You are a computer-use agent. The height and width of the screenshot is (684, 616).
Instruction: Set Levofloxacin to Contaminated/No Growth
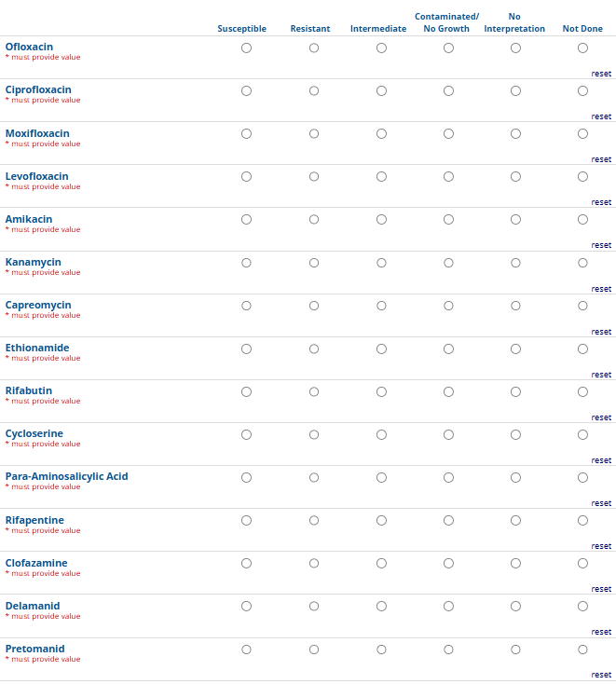448,177
